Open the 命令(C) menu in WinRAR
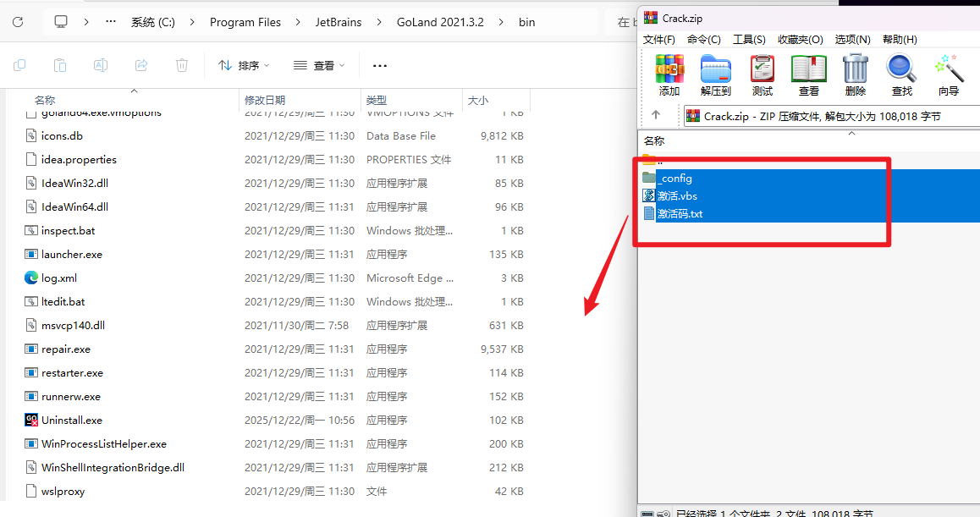 pos(704,40)
